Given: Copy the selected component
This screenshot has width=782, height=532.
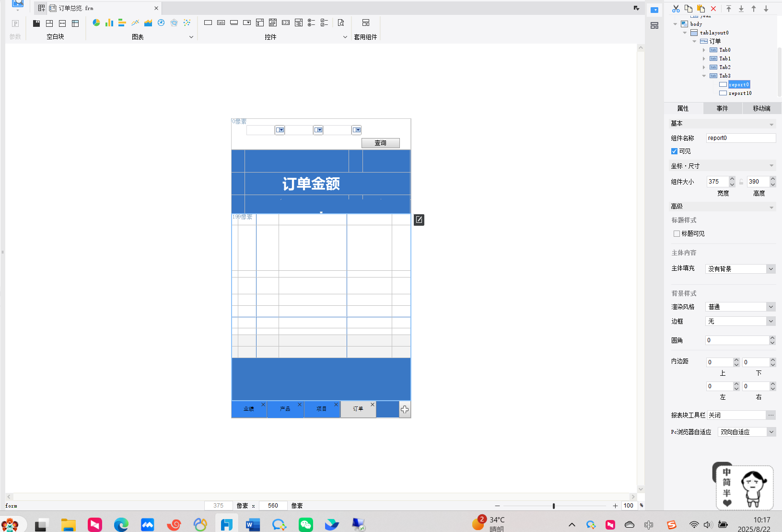Looking at the screenshot, I should pyautogui.click(x=689, y=9).
